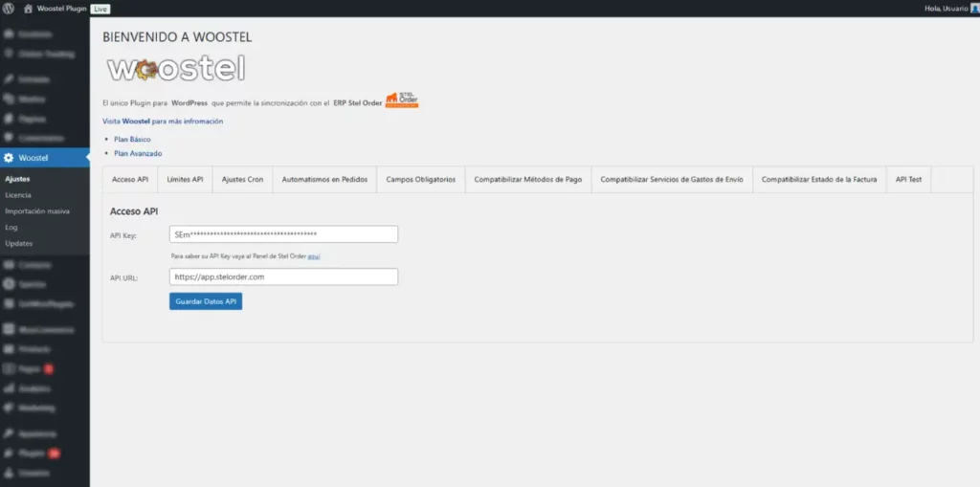Open the Usuarios person icon
The width and height of the screenshot is (980, 487).
pos(9,474)
